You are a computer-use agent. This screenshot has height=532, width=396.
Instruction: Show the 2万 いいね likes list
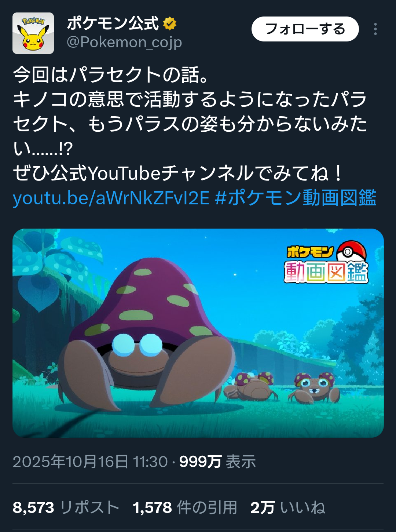[x=288, y=508]
